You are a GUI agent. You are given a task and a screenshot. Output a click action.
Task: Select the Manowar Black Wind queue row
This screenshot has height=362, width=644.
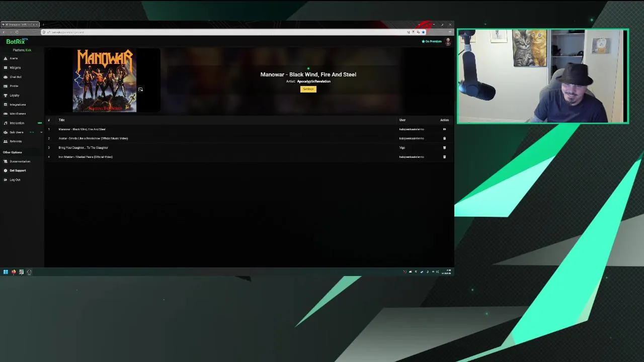(249, 129)
